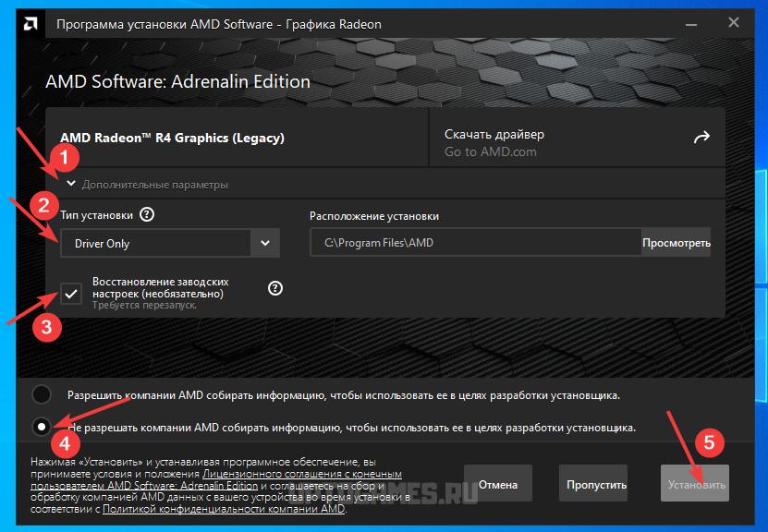Click the AMD Software: Adrenalin Edition heading
The height and width of the screenshot is (532, 768).
(177, 81)
